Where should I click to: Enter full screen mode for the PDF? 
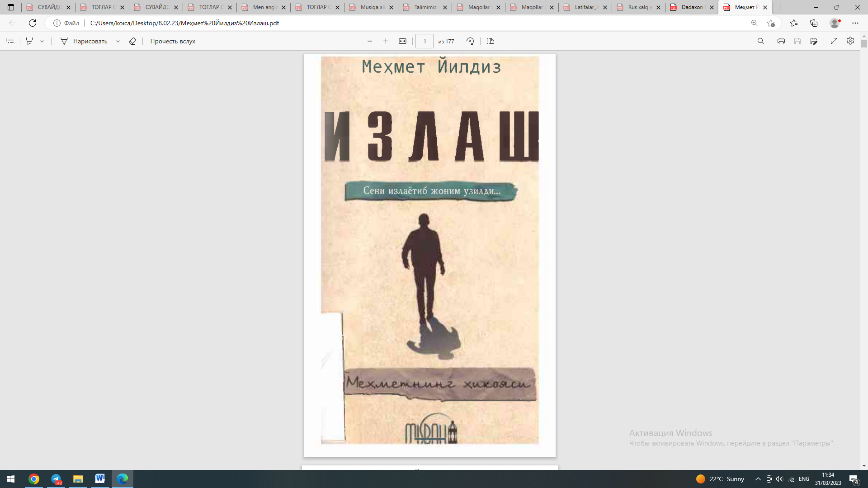834,41
